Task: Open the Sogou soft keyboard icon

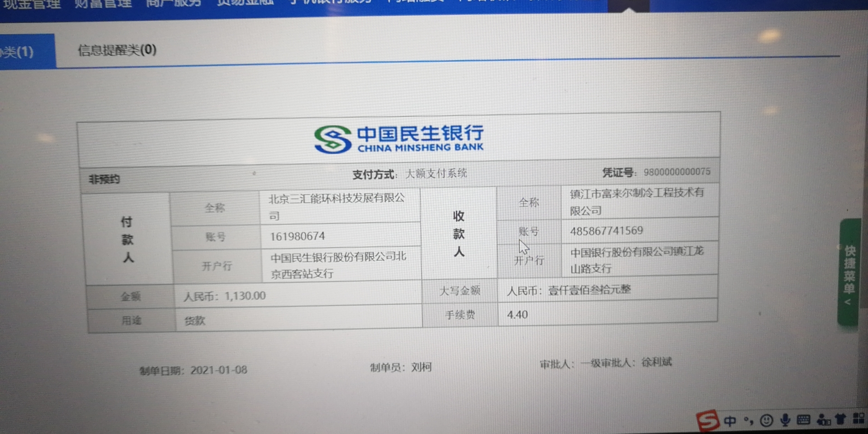Action: pyautogui.click(x=803, y=420)
